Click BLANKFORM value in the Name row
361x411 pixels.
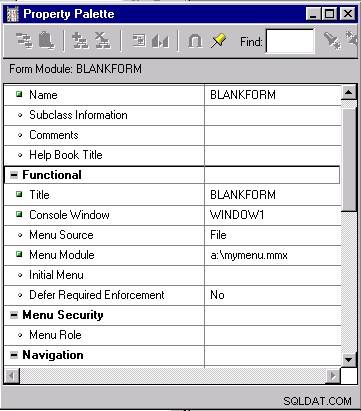click(x=243, y=95)
